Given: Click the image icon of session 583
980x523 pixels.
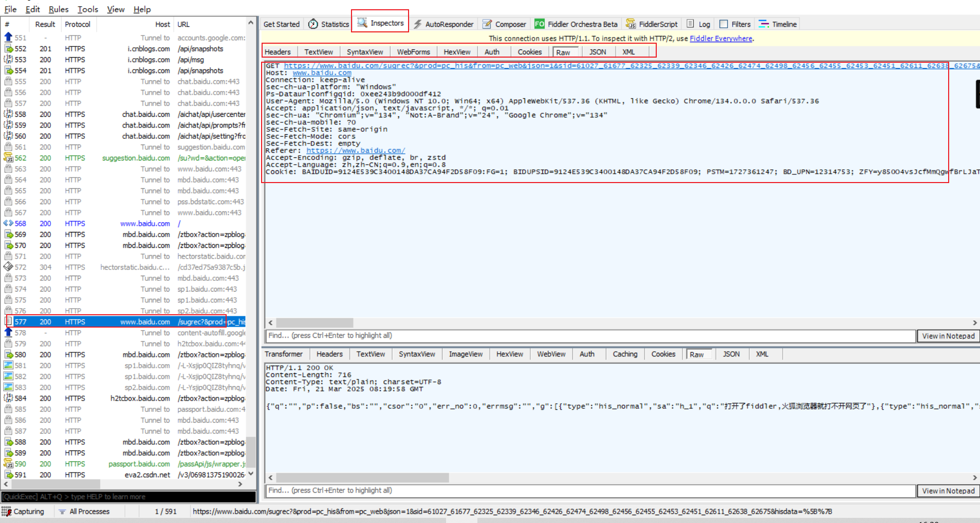Looking at the screenshot, I should (8, 387).
